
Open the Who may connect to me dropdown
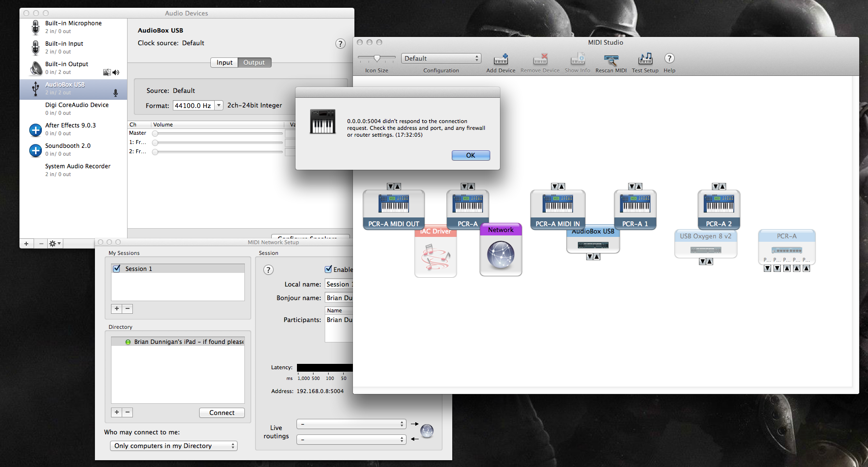tap(174, 446)
